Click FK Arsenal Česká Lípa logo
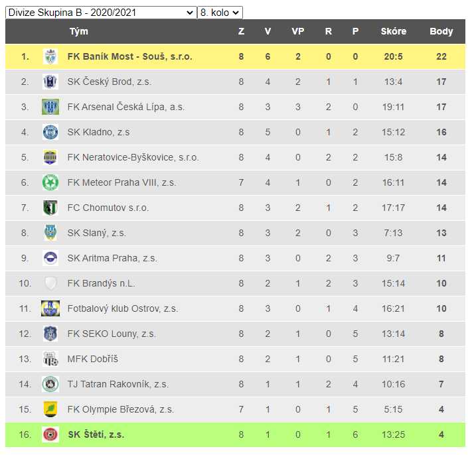 click(50, 107)
